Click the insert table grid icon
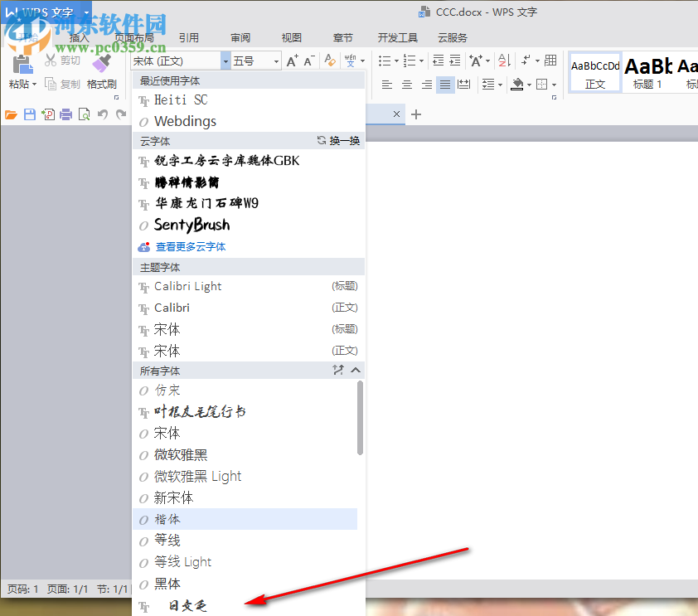The height and width of the screenshot is (616, 698). 550,60
